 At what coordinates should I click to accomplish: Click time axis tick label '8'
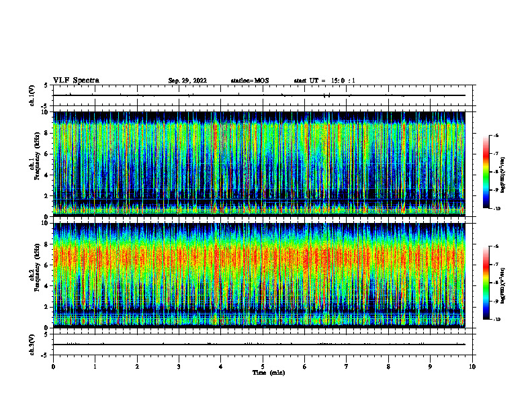[388, 367]
